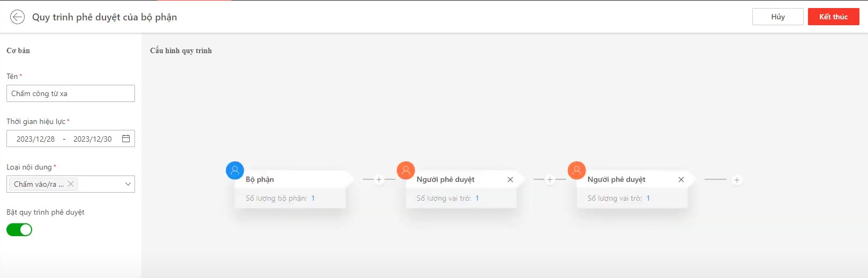Delete the second Người phê duyệt node
The height and width of the screenshot is (278, 868).
pos(681,180)
